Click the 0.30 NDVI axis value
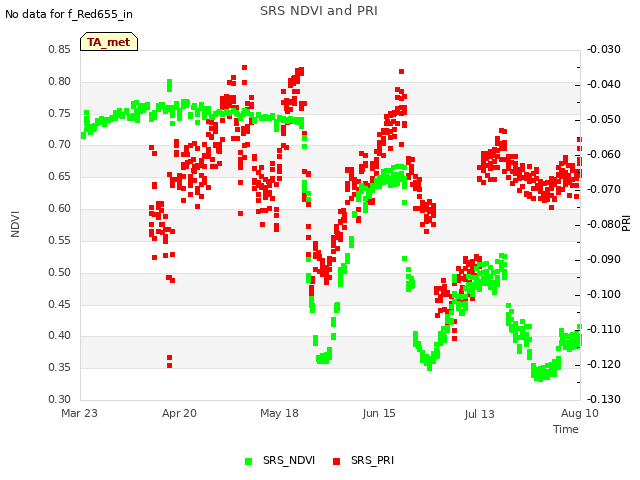The height and width of the screenshot is (480, 640). (x=60, y=399)
